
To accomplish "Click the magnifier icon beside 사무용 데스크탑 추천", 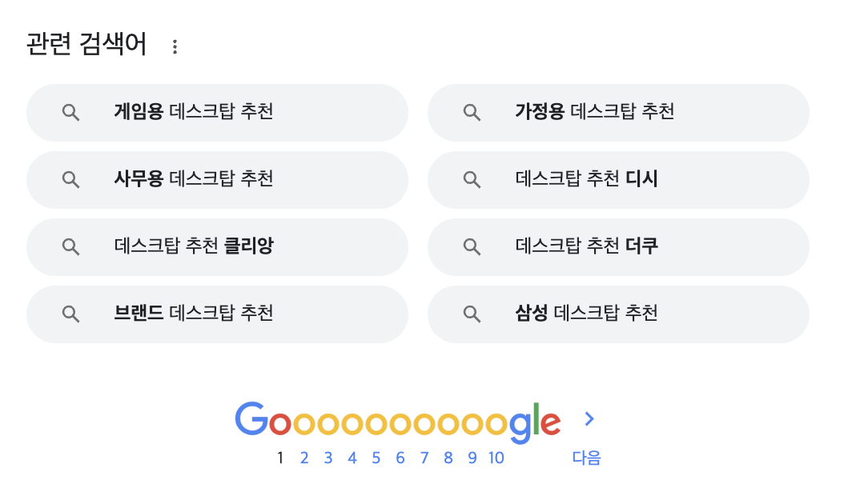I will 70,180.
